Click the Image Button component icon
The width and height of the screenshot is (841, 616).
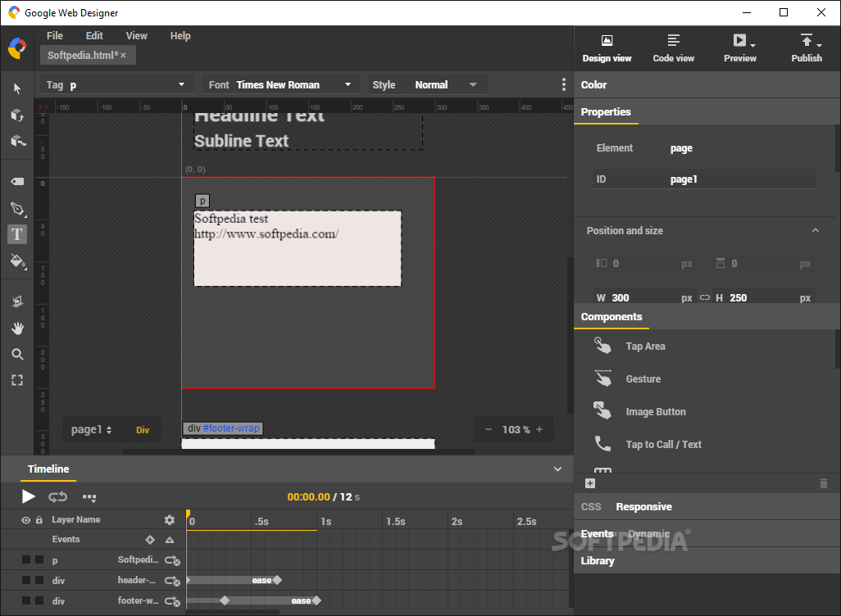pos(602,411)
